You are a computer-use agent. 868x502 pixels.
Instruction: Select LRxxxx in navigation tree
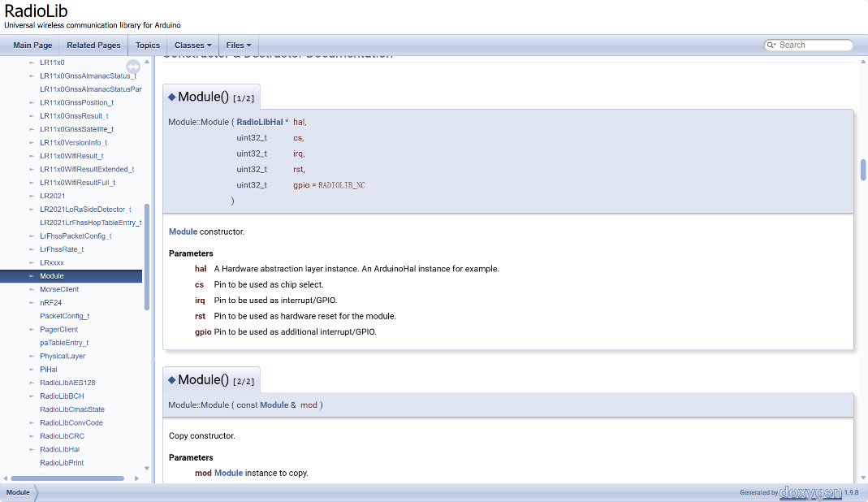coord(51,262)
